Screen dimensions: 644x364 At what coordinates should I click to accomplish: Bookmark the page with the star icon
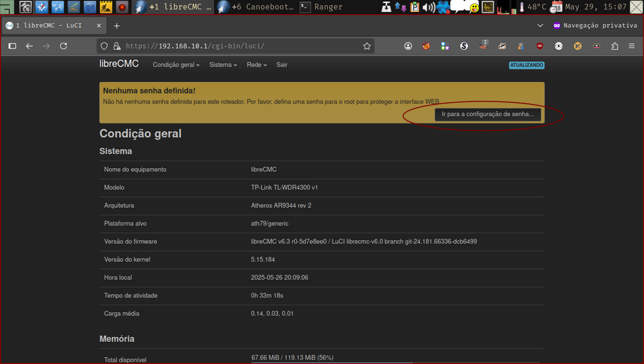pyautogui.click(x=367, y=45)
